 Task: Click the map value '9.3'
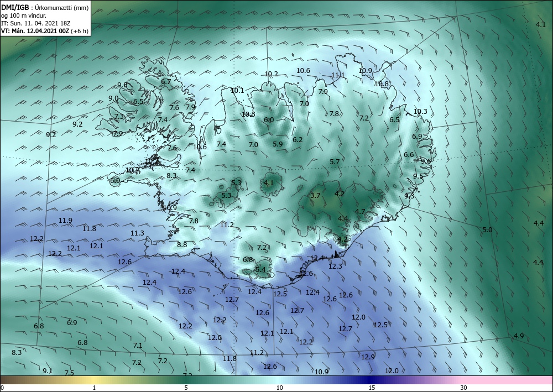coord(409,196)
